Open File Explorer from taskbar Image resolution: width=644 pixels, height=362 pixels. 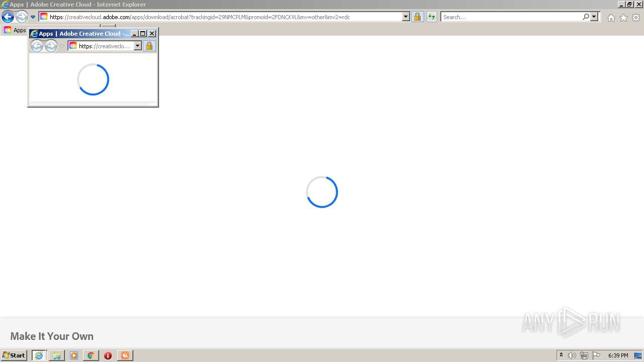(x=57, y=355)
